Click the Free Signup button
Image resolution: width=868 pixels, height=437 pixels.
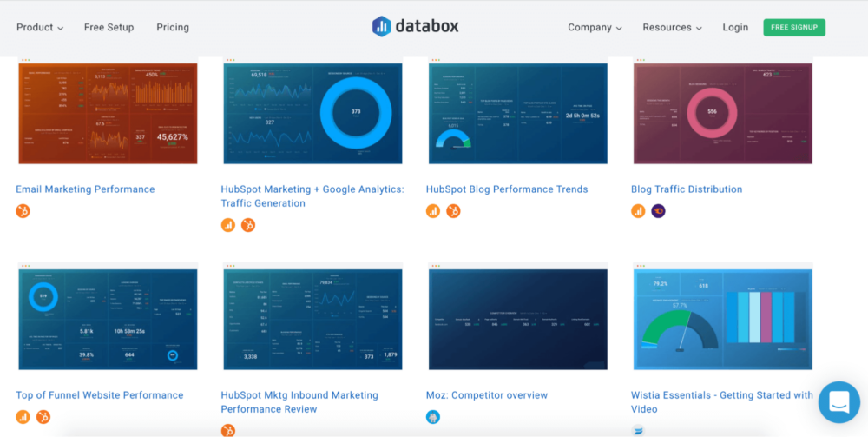coord(793,28)
